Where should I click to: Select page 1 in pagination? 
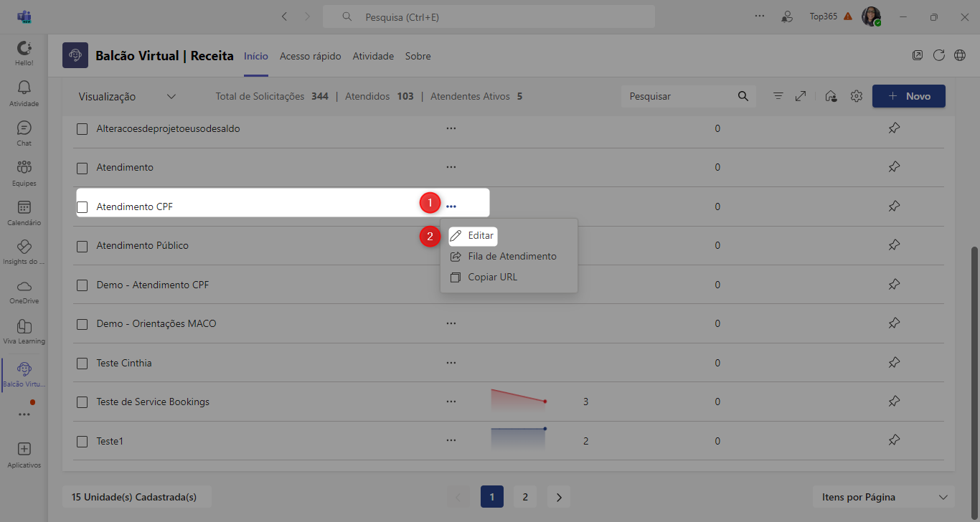(492, 497)
